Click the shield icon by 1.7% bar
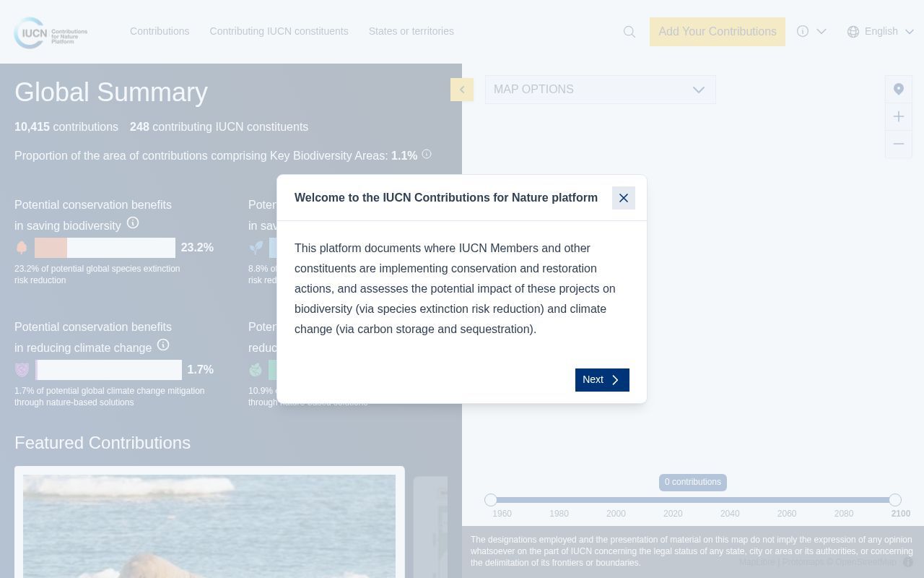924x578 pixels. 22,370
